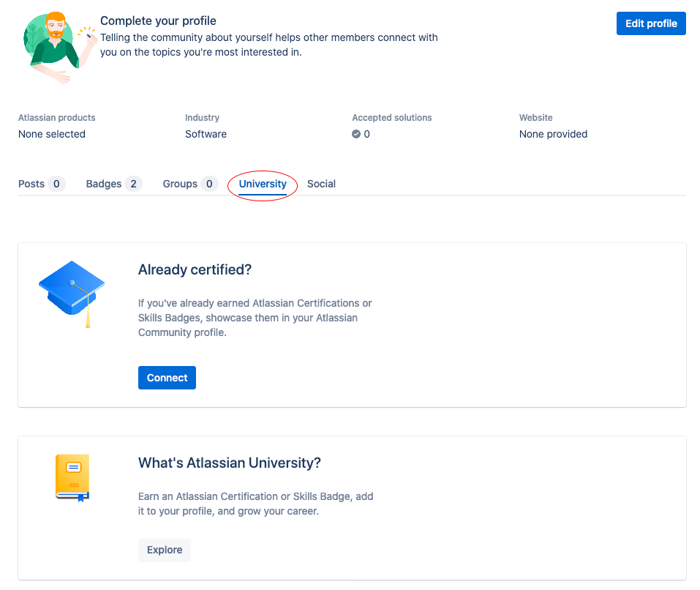
Task: Click 'None selected' under Atlassian products
Action: tap(52, 134)
